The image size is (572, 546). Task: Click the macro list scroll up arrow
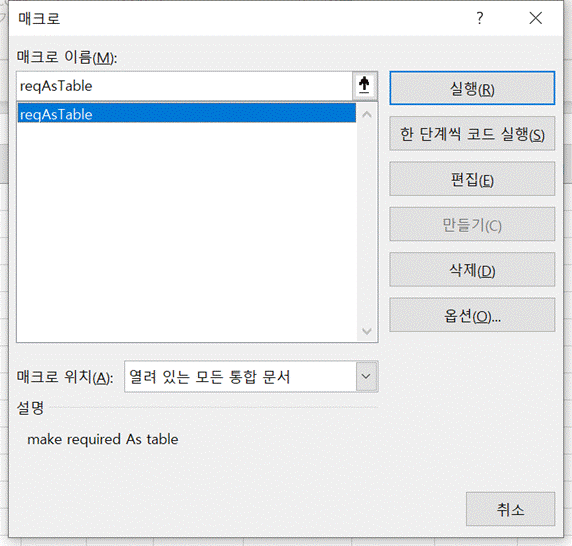tap(367, 115)
